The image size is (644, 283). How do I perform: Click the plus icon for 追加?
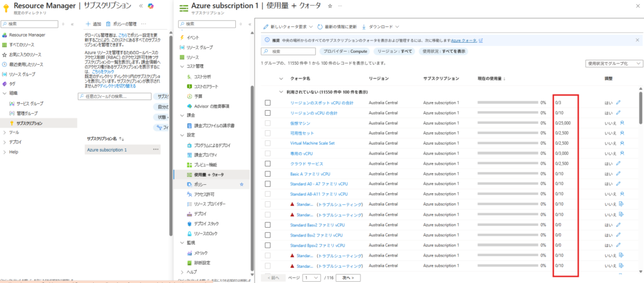87,24
